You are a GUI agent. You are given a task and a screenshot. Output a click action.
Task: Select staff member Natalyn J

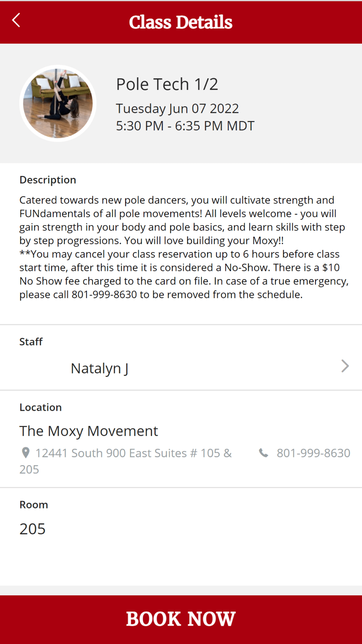[100, 368]
